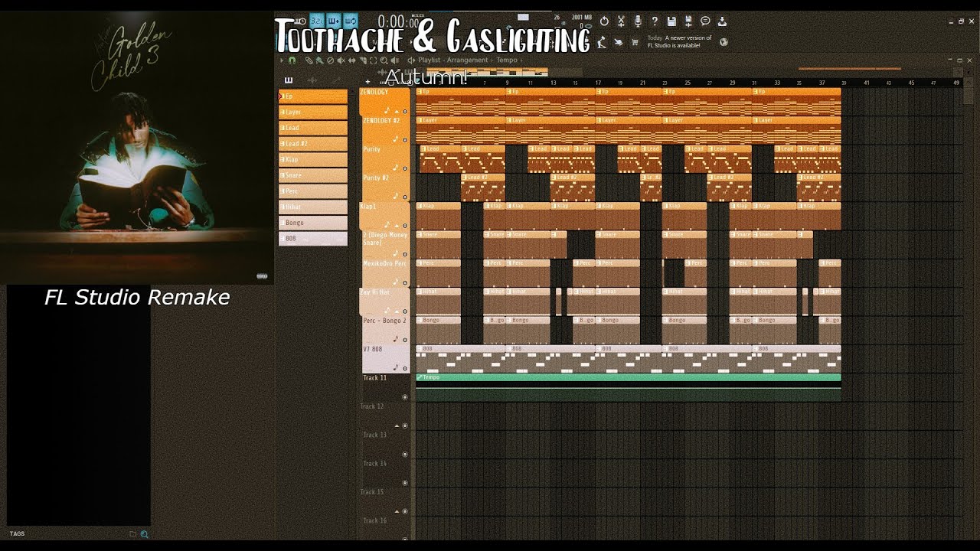Click the save new version icon
The image size is (980, 551).
point(688,21)
